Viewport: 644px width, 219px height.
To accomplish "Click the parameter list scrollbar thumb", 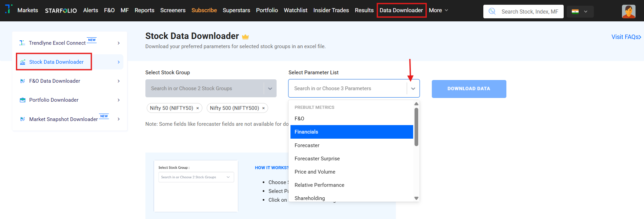I will tap(416, 127).
